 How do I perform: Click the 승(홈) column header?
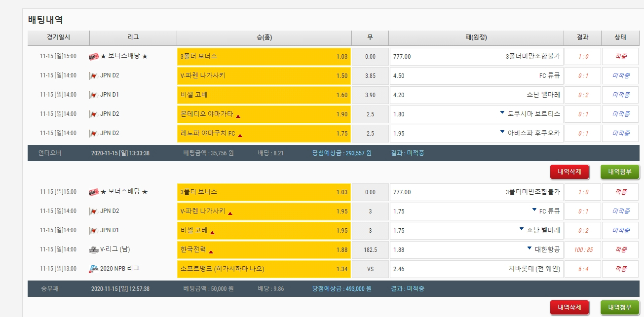pyautogui.click(x=264, y=37)
